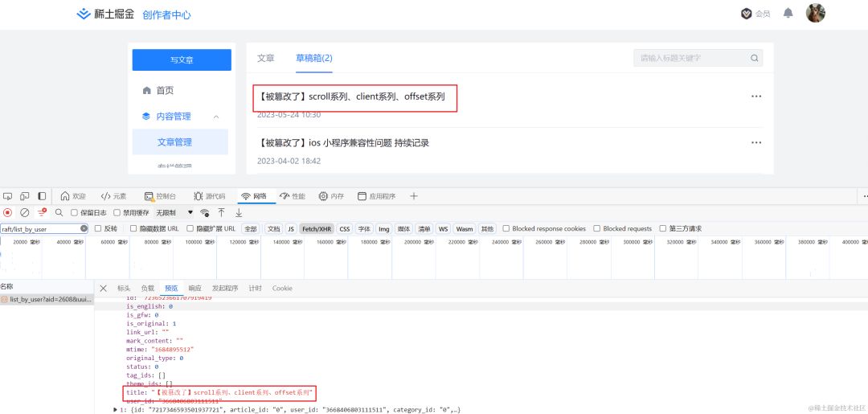Click the record network log icon

[x=7, y=212]
